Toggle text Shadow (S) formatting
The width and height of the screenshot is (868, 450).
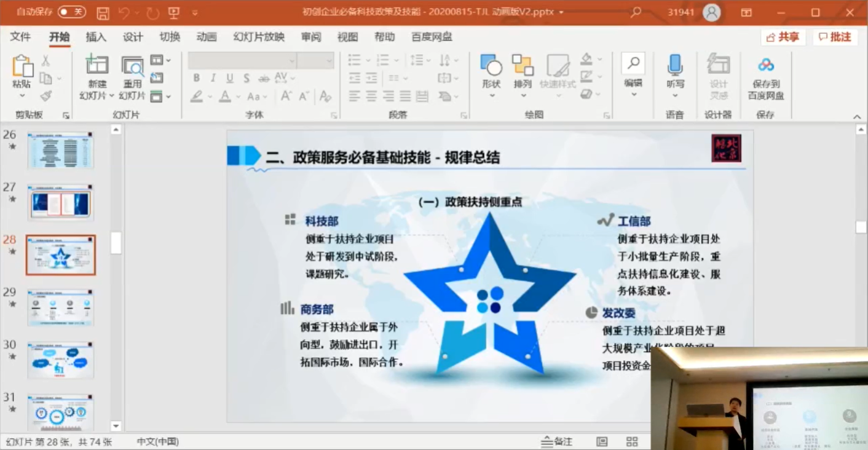[x=247, y=78]
